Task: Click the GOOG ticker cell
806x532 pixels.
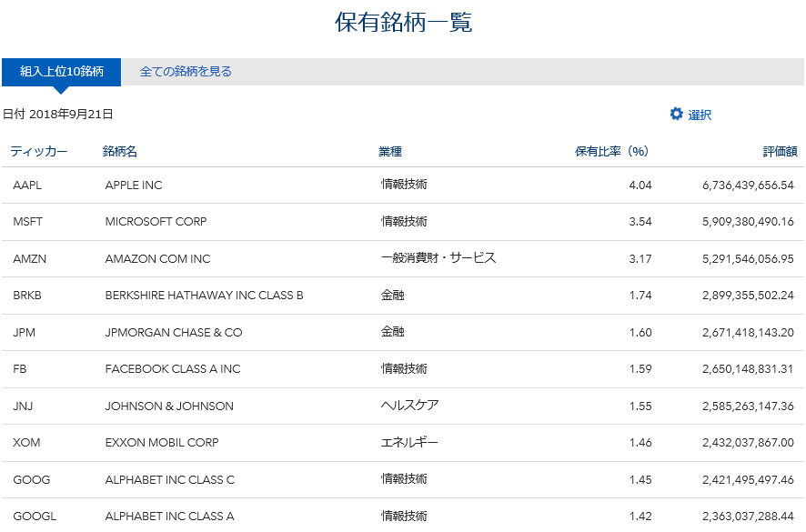Action: pos(31,479)
